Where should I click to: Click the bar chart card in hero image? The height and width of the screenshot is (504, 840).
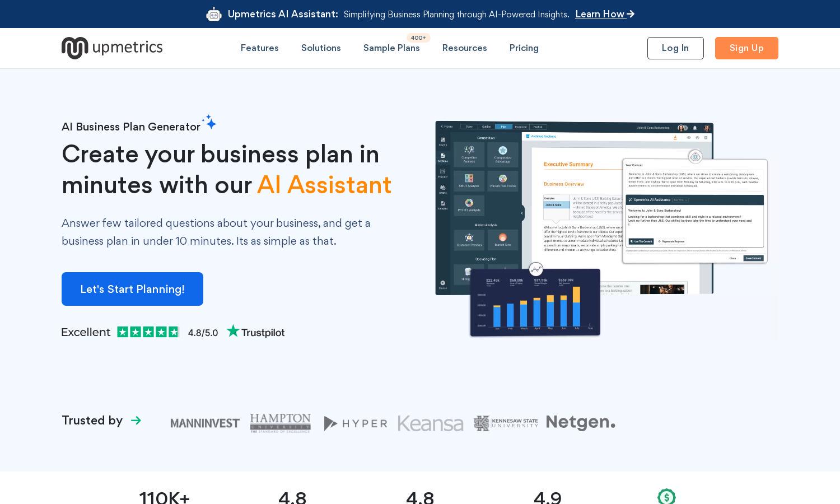(x=535, y=302)
